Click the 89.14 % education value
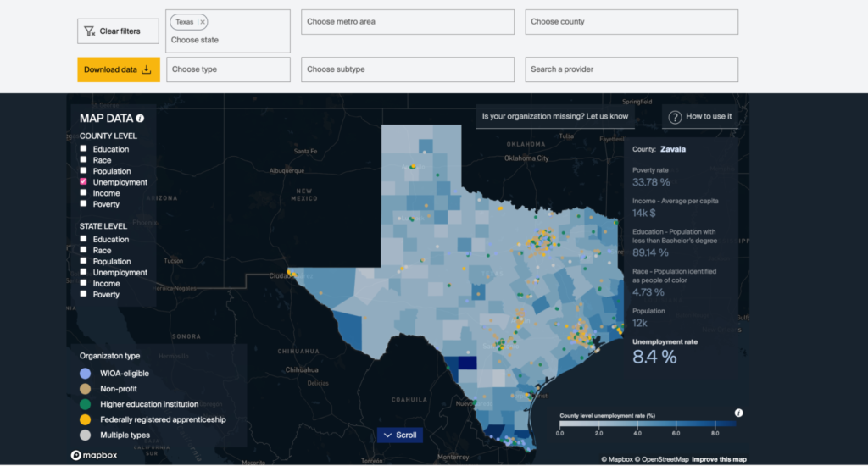Image resolution: width=868 pixels, height=466 pixels. click(x=650, y=253)
